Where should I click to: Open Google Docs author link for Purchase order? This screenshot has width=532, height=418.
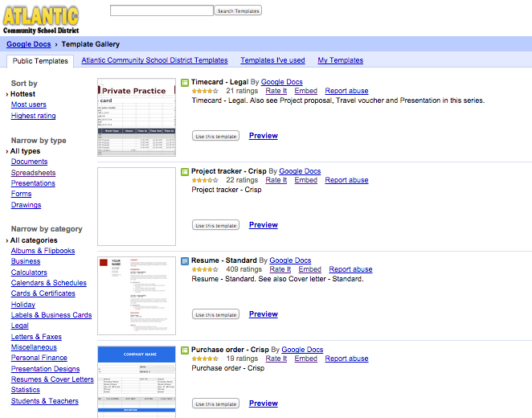(x=302, y=350)
